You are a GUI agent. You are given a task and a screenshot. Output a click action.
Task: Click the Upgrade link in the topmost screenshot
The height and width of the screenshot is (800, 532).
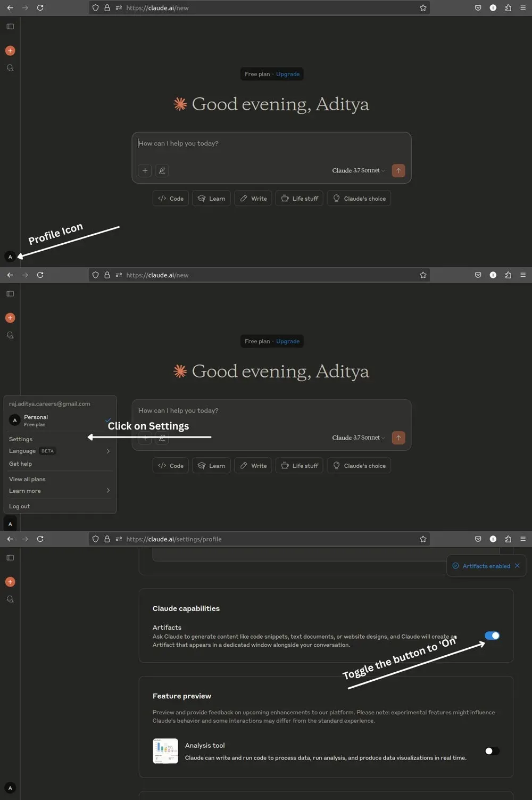coord(288,74)
